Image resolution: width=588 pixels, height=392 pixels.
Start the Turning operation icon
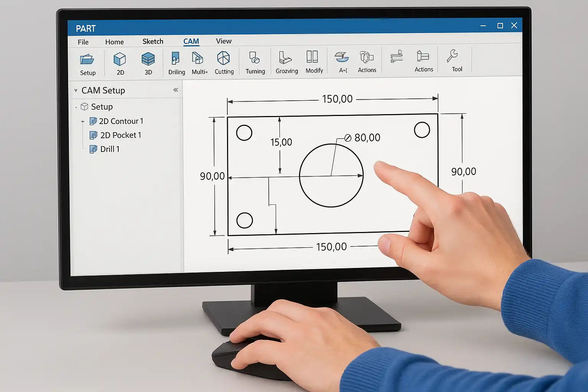[x=255, y=58]
